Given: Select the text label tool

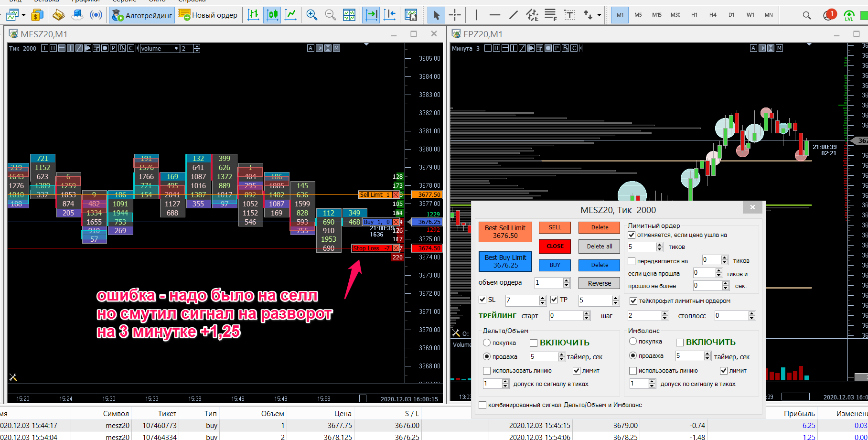Looking at the screenshot, I should [x=569, y=15].
